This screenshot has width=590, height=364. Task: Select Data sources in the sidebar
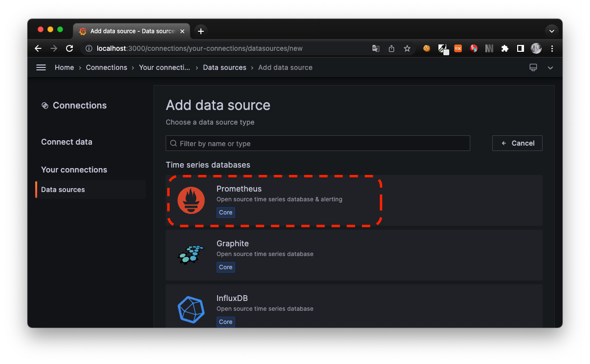click(x=90, y=190)
